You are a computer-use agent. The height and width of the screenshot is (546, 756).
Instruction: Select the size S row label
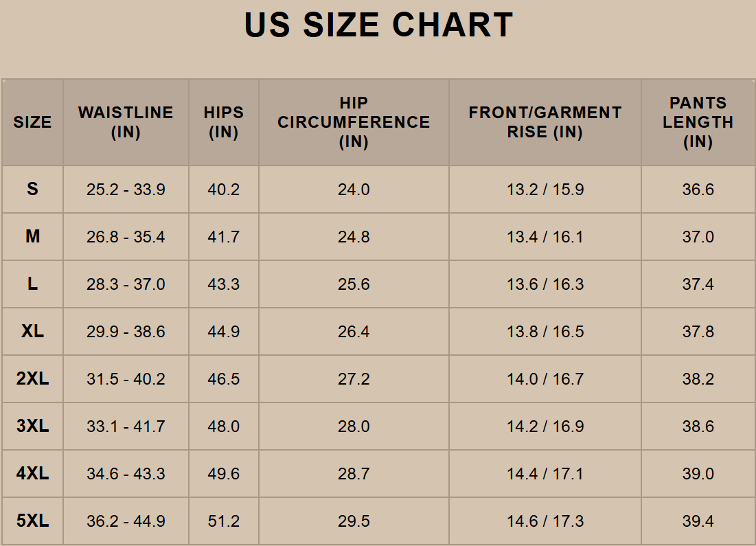[32, 190]
